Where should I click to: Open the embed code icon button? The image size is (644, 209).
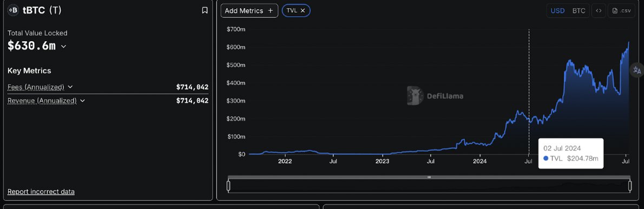pyautogui.click(x=599, y=11)
